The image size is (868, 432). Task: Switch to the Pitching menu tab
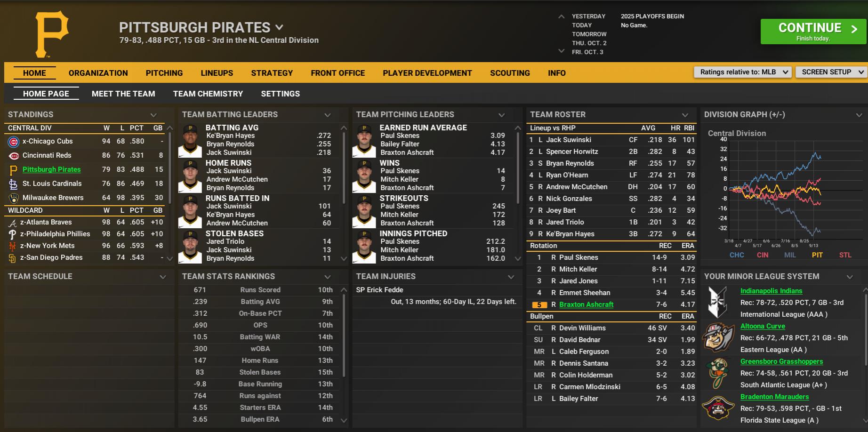coord(164,73)
